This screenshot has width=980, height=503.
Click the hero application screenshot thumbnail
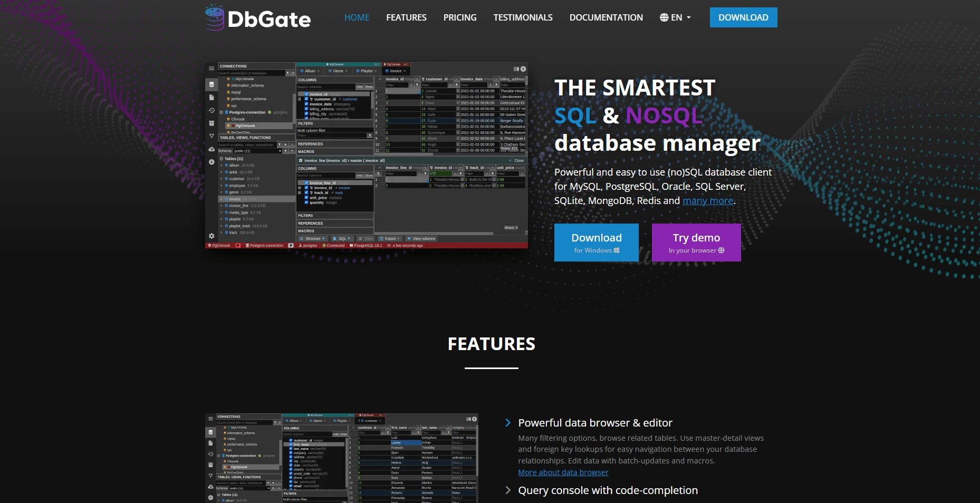366,156
